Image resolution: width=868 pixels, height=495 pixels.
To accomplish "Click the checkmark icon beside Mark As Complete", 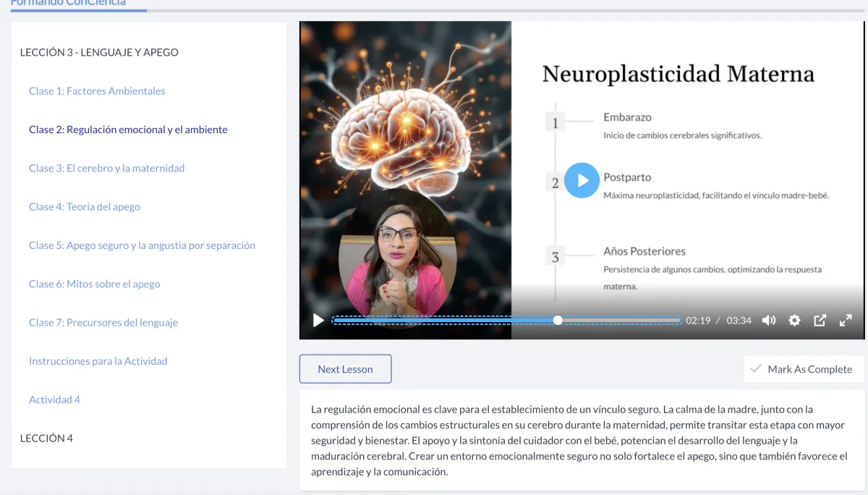I will pyautogui.click(x=756, y=368).
